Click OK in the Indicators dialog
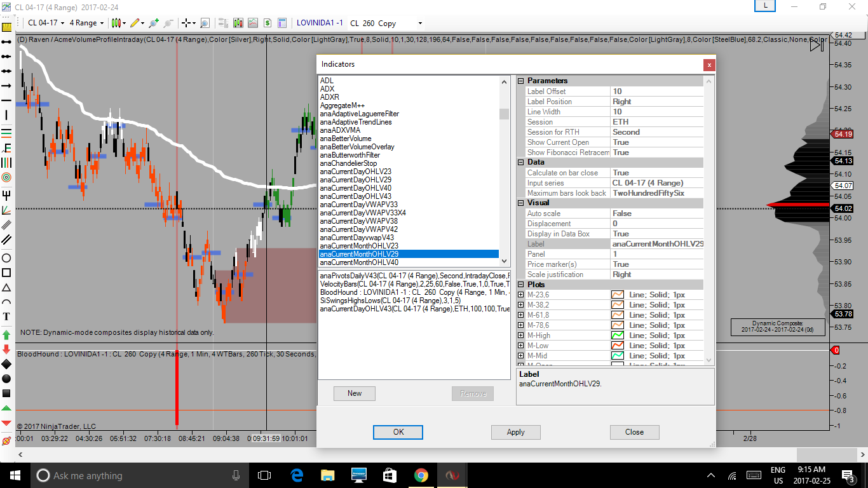The height and width of the screenshot is (488, 868). [398, 432]
